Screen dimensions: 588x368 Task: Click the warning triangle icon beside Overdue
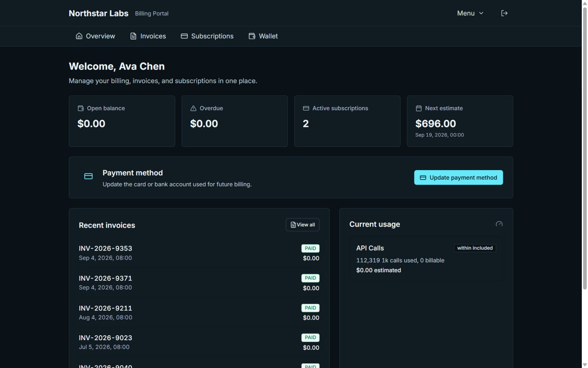pyautogui.click(x=193, y=108)
